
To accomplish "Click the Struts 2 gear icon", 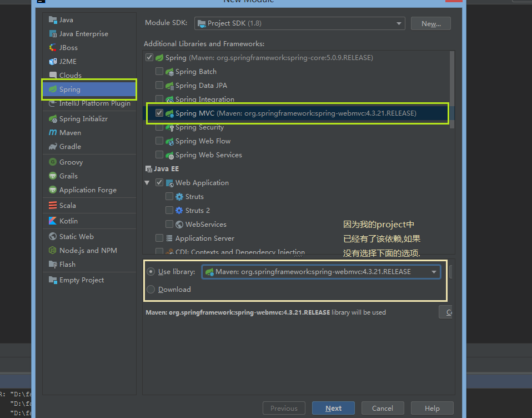I will pos(179,211).
